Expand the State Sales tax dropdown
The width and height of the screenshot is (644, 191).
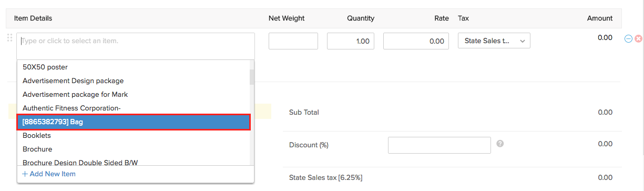tap(494, 41)
